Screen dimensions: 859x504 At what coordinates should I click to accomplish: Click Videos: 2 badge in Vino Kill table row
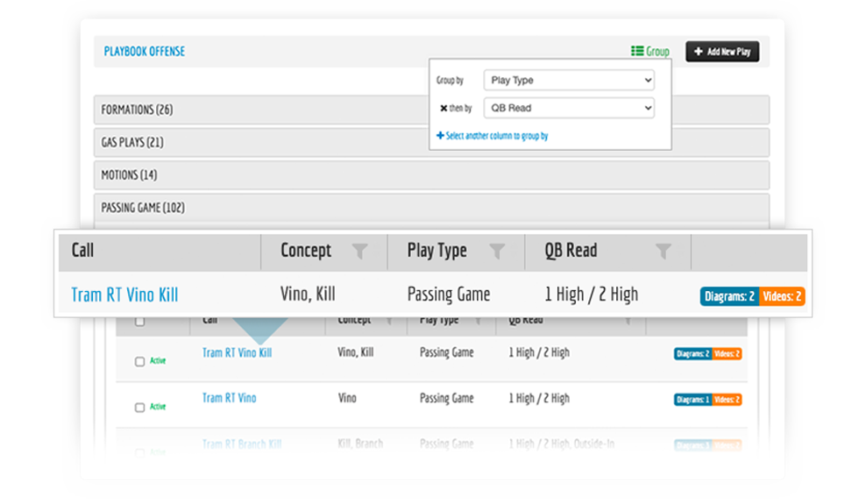coord(727,354)
